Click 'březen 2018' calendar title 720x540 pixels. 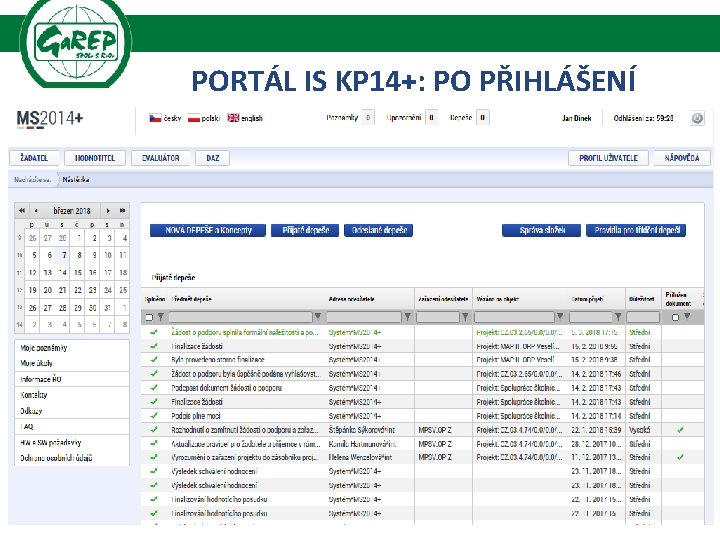[x=72, y=211]
